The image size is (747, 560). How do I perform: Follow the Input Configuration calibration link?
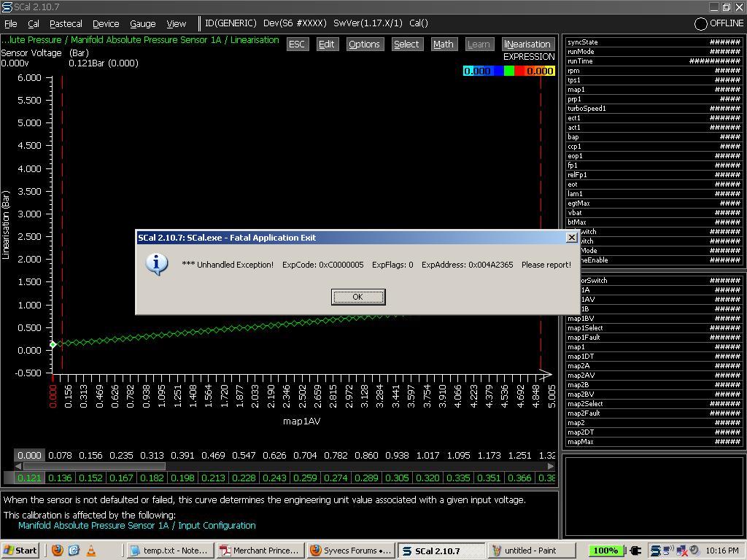click(136, 526)
